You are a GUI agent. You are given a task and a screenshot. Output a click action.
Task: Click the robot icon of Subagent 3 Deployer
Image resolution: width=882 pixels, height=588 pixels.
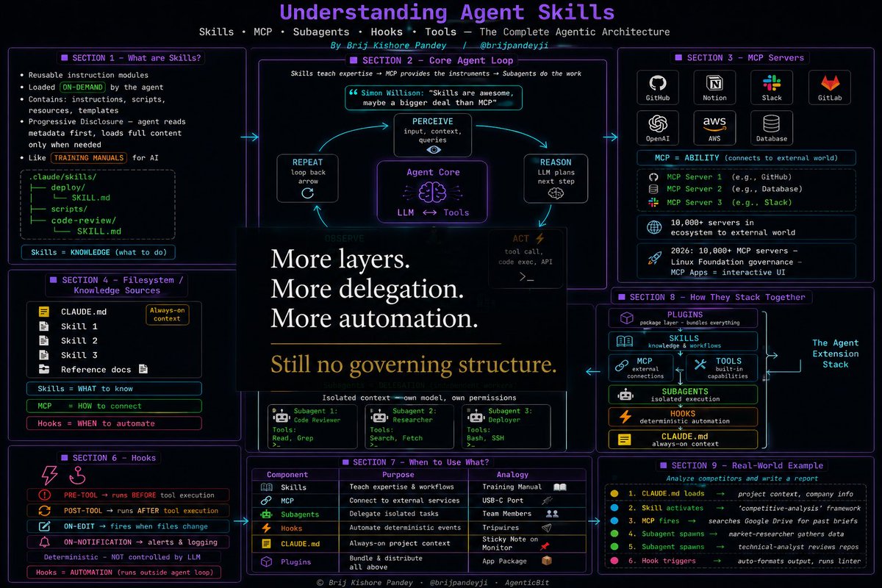coord(476,417)
